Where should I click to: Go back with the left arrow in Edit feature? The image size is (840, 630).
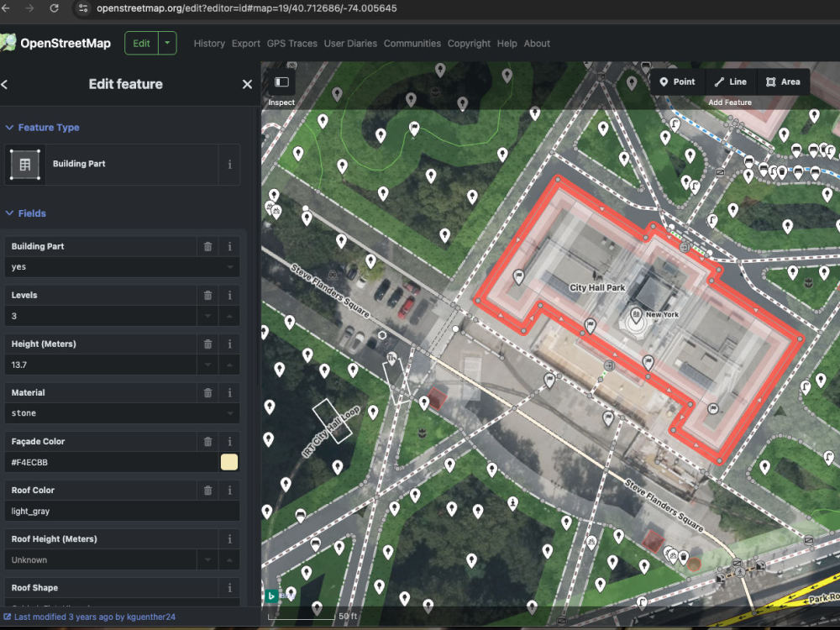[x=5, y=84]
